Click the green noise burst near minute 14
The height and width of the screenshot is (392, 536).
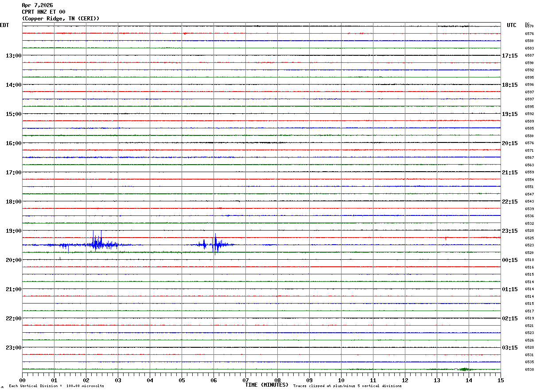(464, 369)
